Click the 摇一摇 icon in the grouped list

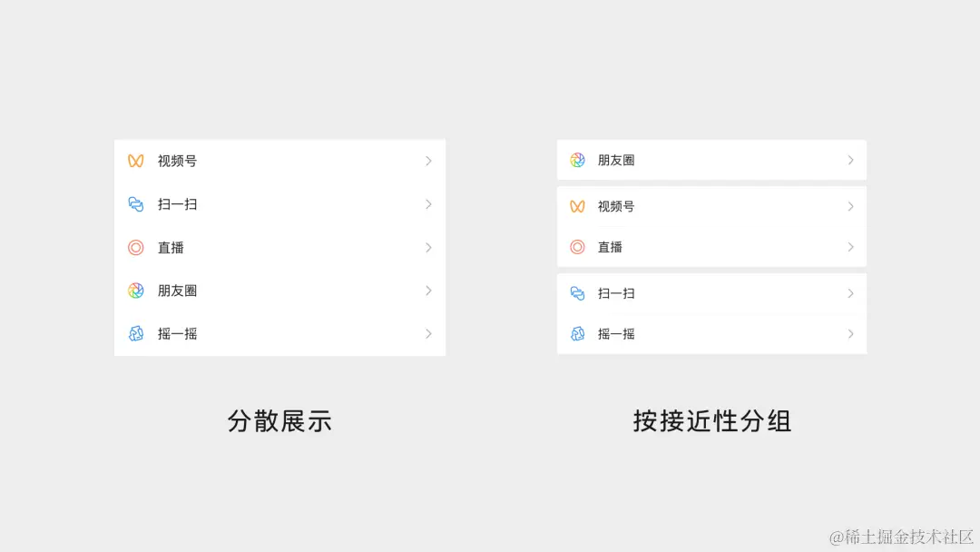tap(577, 334)
